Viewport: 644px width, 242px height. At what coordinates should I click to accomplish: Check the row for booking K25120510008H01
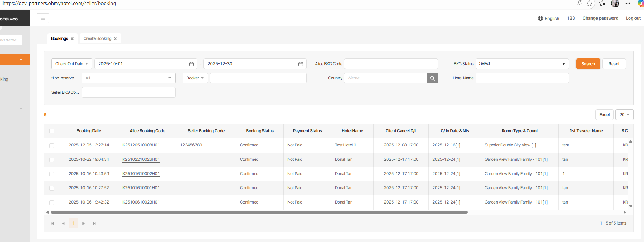pos(51,145)
